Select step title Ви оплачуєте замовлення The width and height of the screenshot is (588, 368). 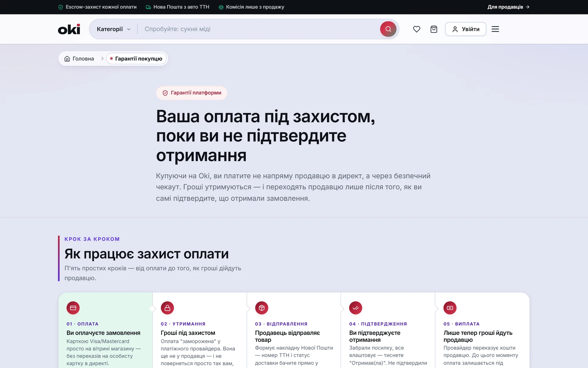[x=104, y=333]
